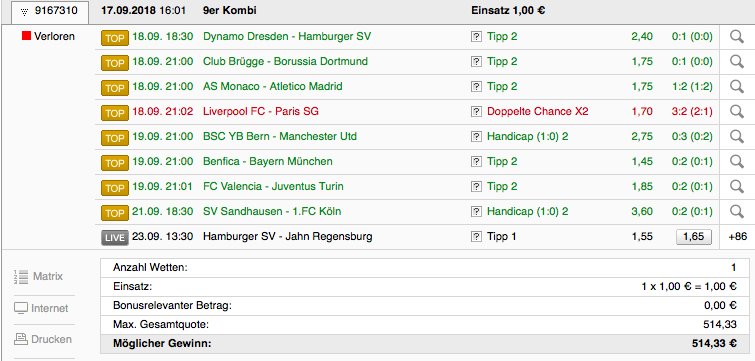This screenshot has width=755, height=361.
Task: Open help icon next to Tipp 1
Action: [476, 236]
